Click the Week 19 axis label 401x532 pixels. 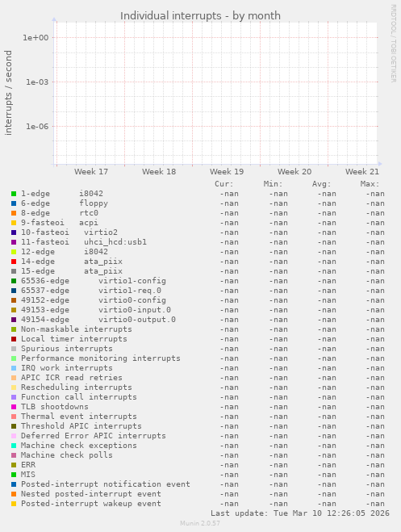point(227,172)
